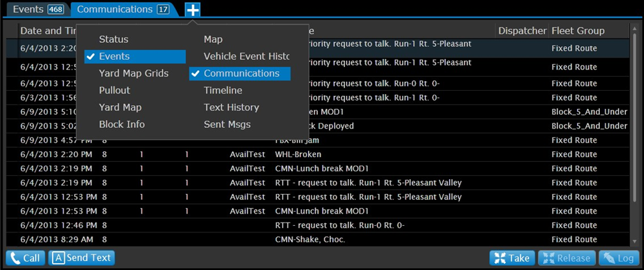Click scrollbar up arrow

(x=635, y=28)
